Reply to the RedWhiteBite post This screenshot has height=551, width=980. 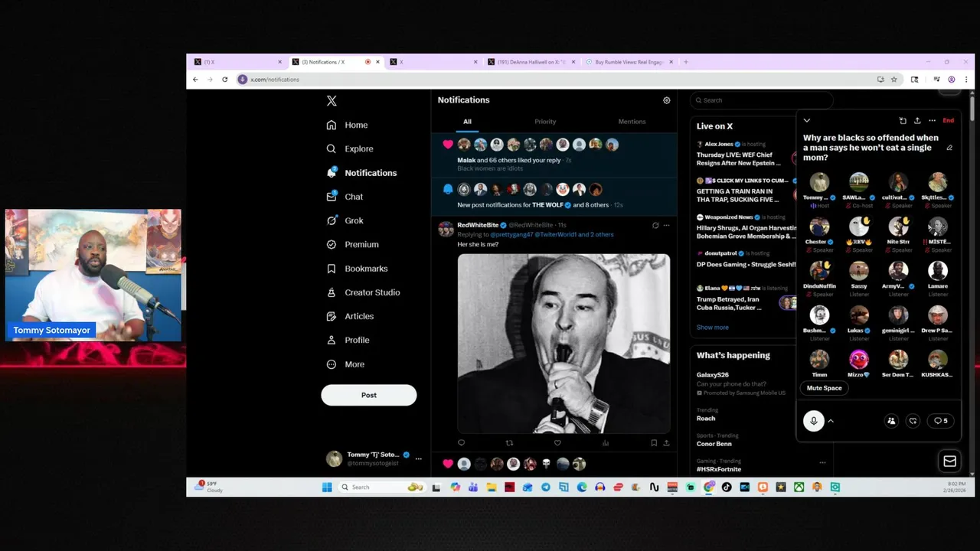461,442
